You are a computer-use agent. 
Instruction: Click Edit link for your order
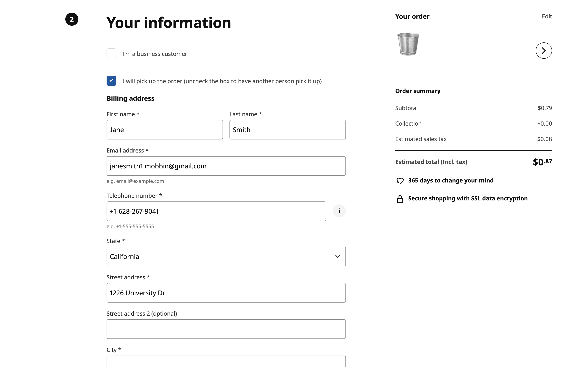point(547,16)
